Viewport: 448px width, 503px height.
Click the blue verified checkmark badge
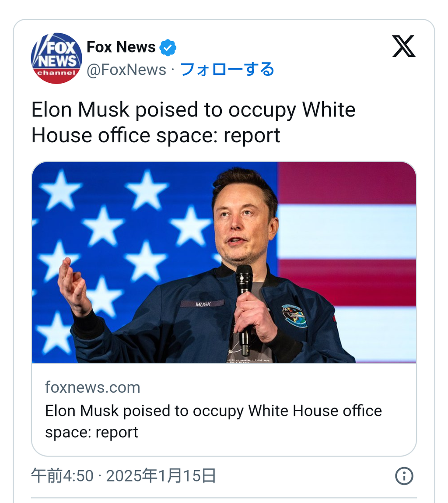[168, 47]
